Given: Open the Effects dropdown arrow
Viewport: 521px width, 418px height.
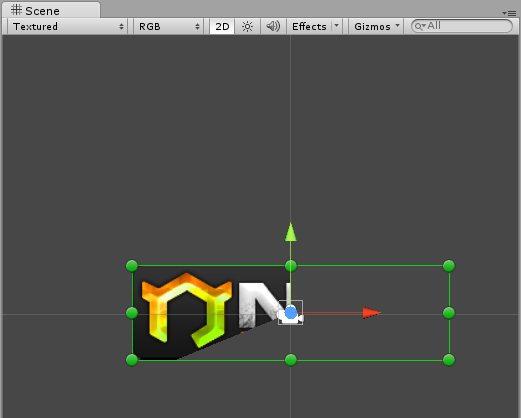Looking at the screenshot, I should click(337, 26).
